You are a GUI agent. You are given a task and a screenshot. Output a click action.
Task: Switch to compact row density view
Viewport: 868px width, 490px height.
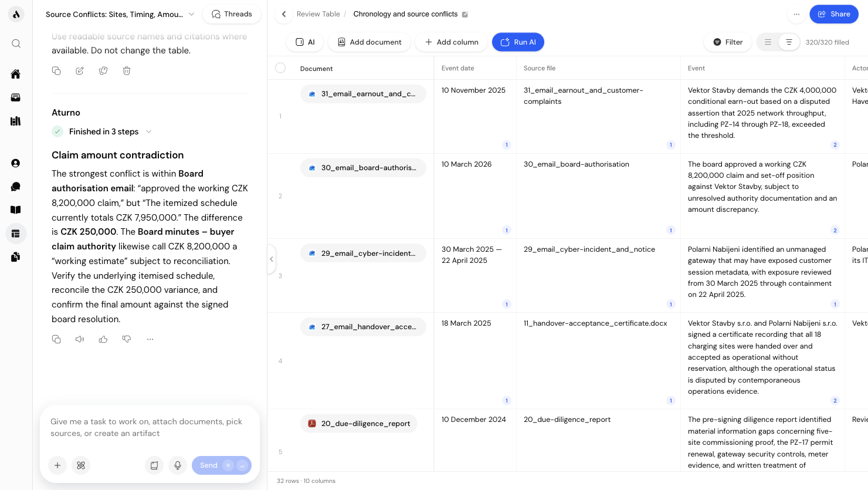(x=768, y=42)
